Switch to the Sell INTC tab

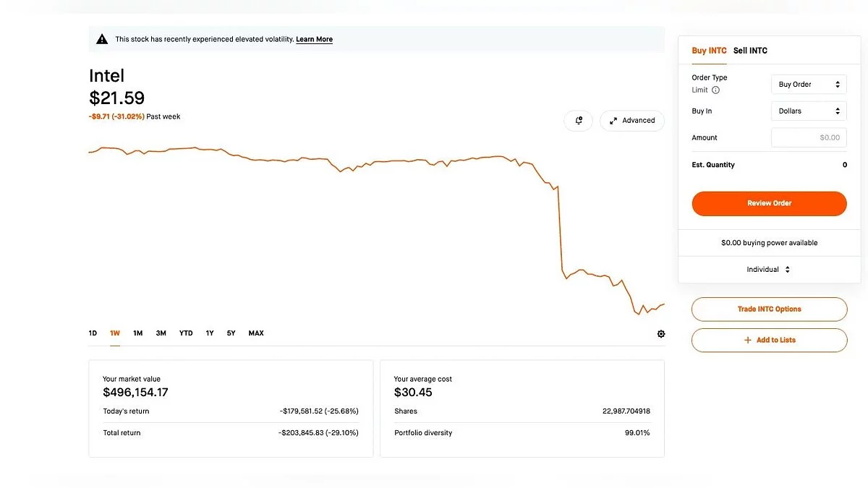pos(750,51)
